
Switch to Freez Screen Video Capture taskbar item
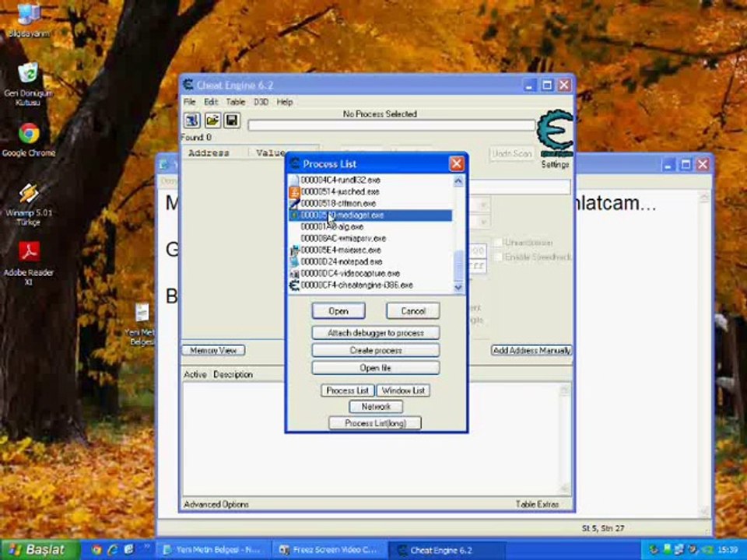click(330, 550)
